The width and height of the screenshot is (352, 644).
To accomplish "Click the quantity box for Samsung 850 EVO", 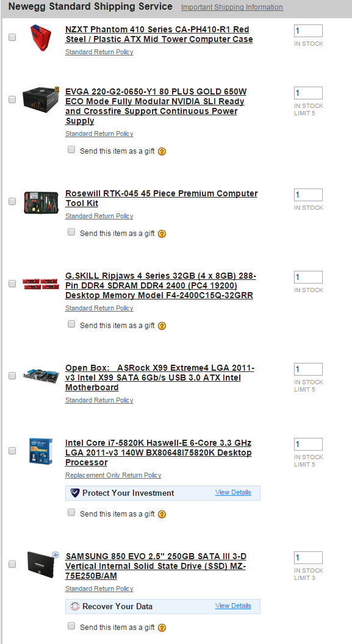I will [308, 558].
